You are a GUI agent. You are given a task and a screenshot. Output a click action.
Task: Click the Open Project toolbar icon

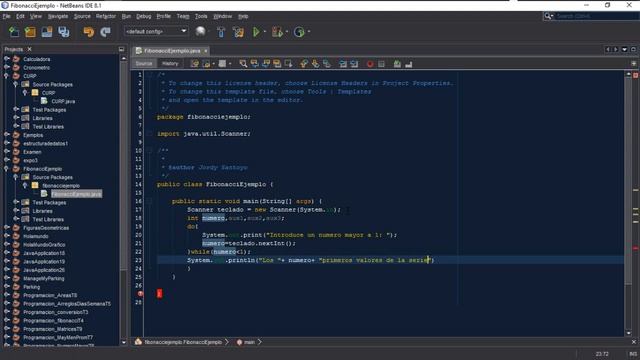[x=47, y=32]
